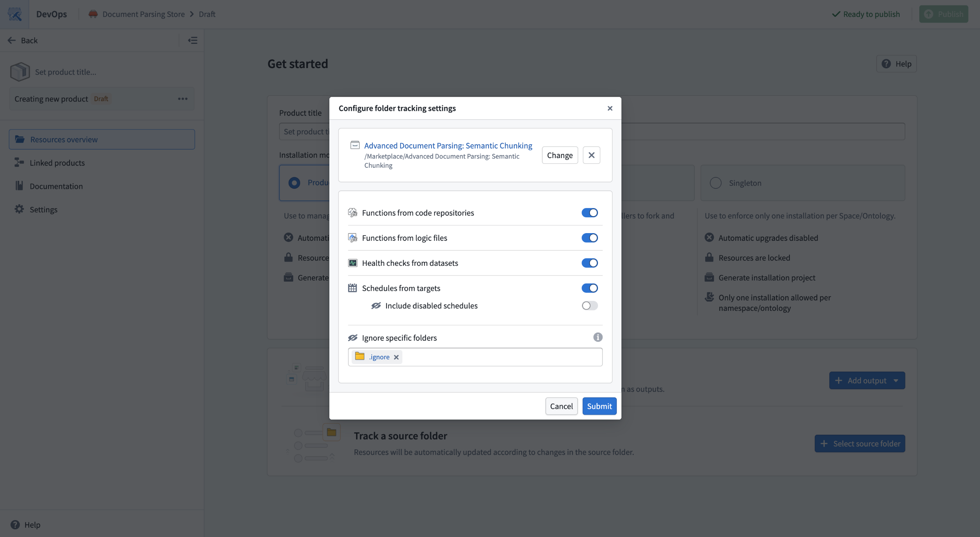Open the Document Parsing Store breadcrumb
Viewport: 980px width, 537px height.
[x=143, y=14]
